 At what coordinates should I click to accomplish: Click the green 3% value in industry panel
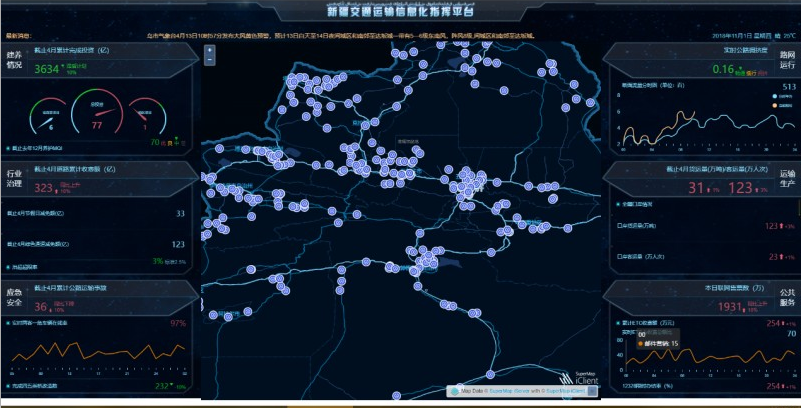click(158, 261)
